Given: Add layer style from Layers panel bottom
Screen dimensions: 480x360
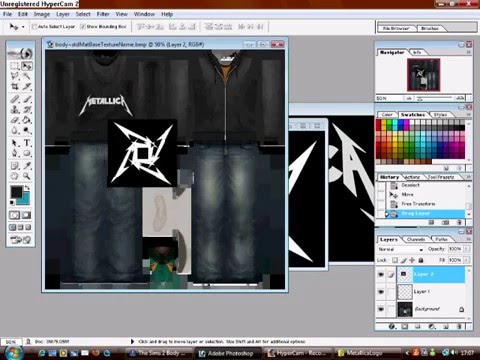Looking at the screenshot, I should (x=392, y=326).
